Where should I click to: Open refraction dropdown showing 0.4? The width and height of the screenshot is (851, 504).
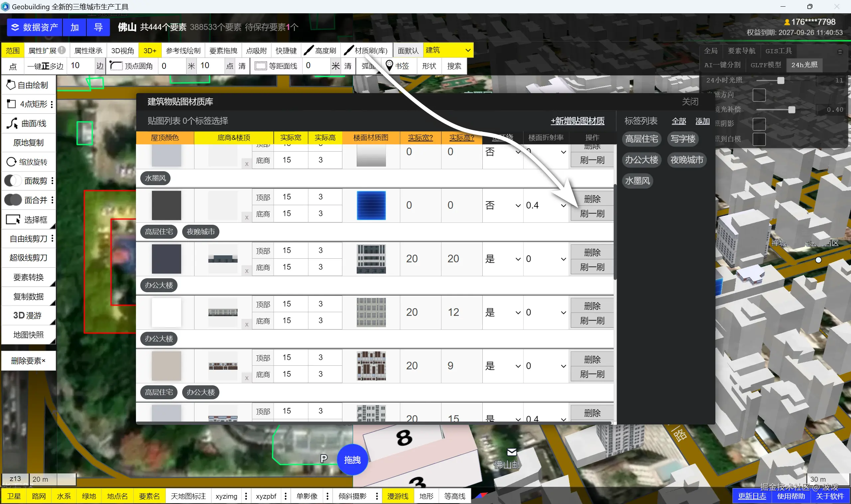tap(546, 205)
